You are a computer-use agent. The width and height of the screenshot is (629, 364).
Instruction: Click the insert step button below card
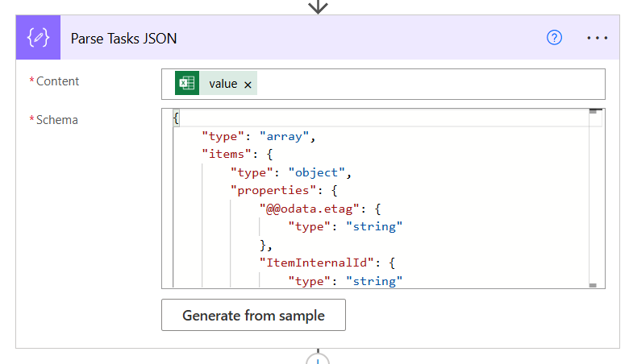pyautogui.click(x=319, y=359)
